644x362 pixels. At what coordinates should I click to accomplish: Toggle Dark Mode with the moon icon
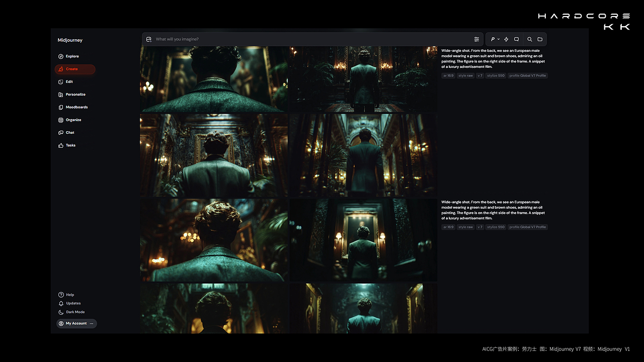[x=61, y=312]
